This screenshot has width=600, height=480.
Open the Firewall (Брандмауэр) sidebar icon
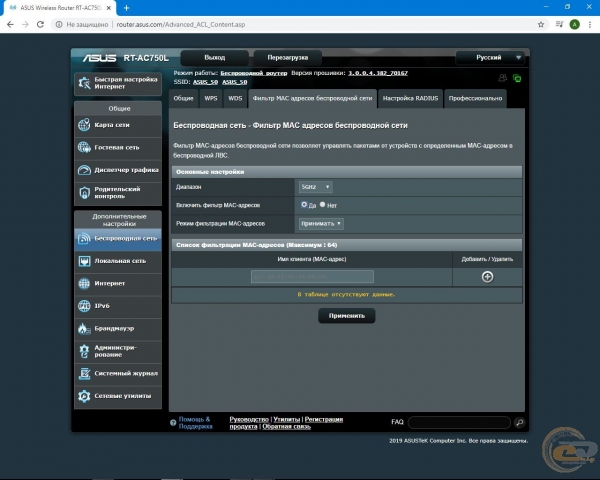click(x=85, y=328)
